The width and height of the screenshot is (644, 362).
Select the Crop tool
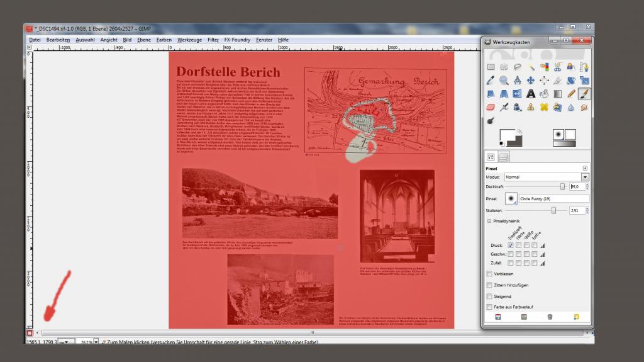pyautogui.click(x=558, y=81)
